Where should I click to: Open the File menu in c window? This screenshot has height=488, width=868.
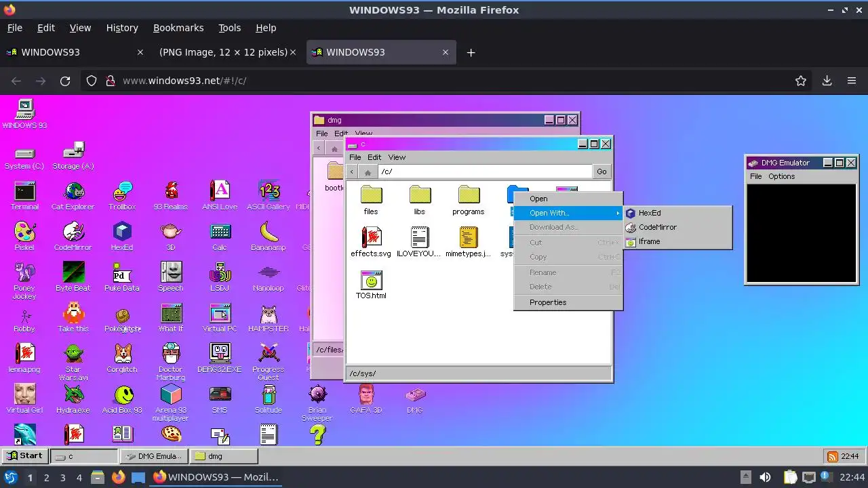pos(355,157)
